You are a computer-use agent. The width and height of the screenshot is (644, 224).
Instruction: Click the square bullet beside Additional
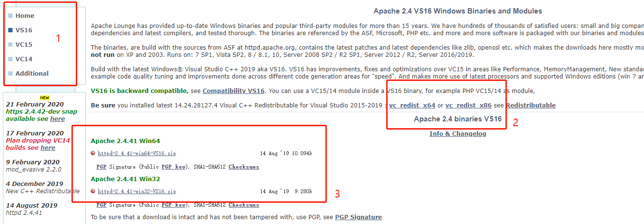pos(11,74)
